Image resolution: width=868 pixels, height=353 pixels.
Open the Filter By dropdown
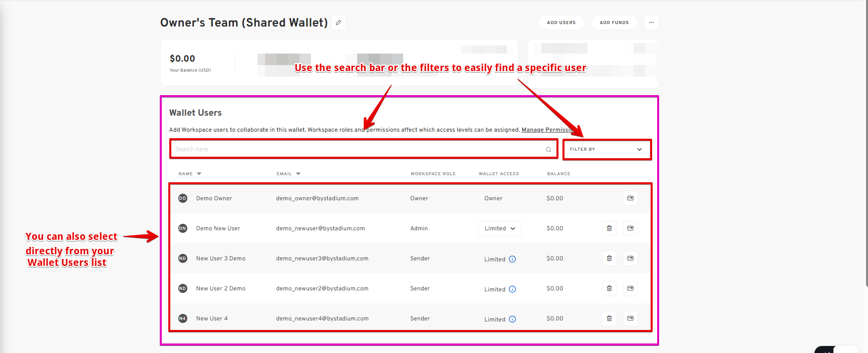point(607,149)
